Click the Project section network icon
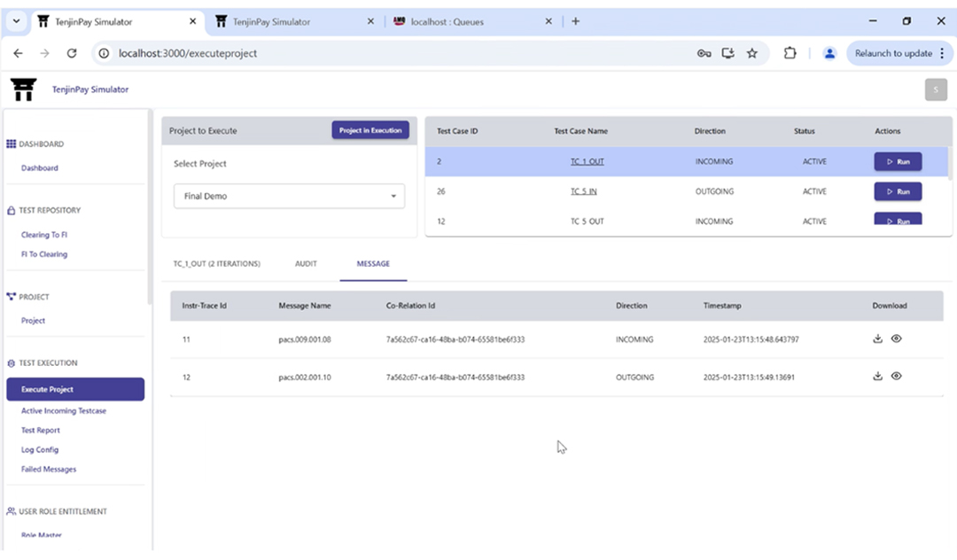Screen dimensions: 957x560 pos(11,297)
